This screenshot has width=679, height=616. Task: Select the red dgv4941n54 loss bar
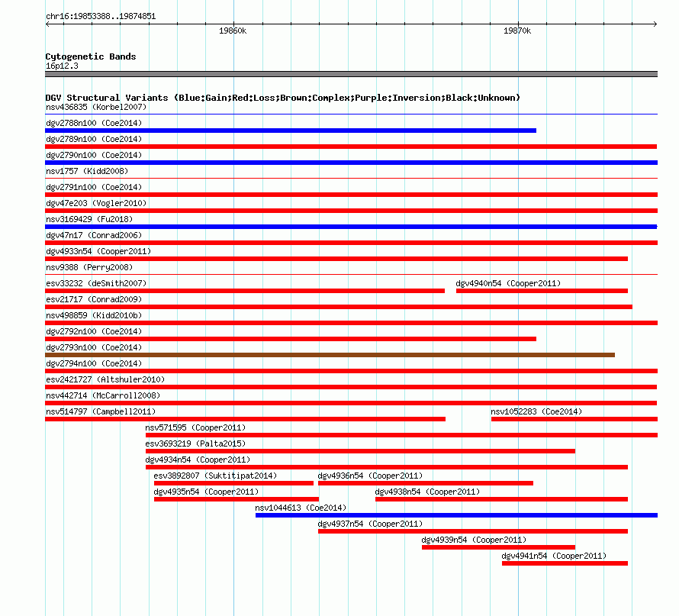[565, 563]
